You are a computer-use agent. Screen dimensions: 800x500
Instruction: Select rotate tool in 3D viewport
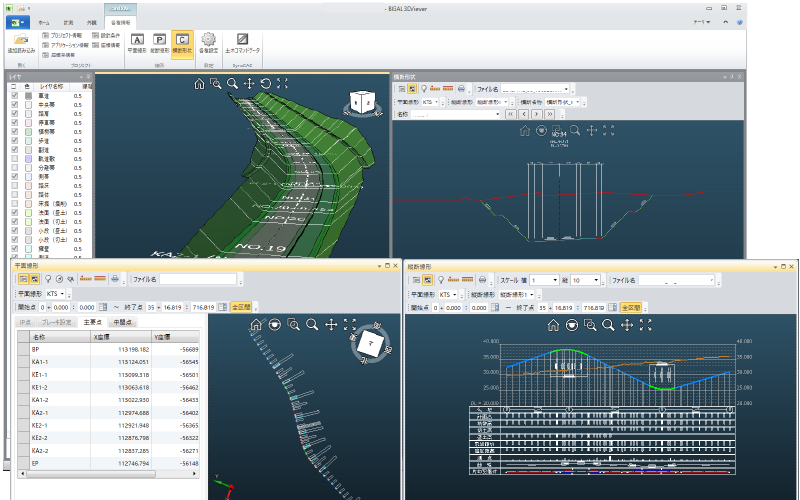[x=265, y=84]
